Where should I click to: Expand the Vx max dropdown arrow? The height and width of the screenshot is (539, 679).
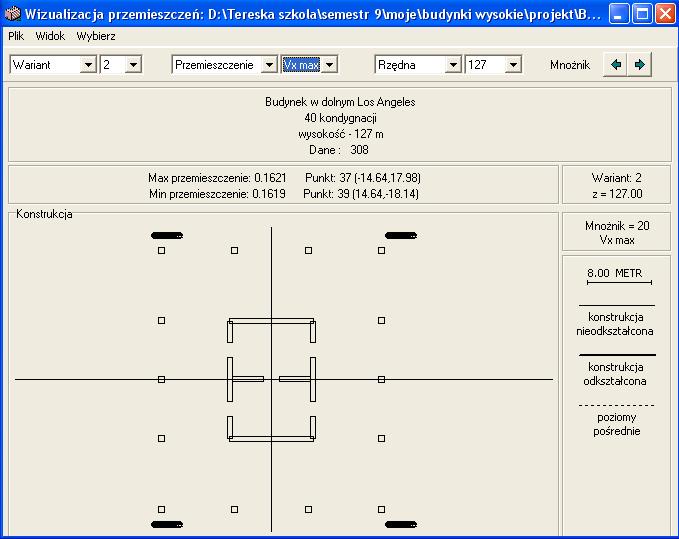pos(330,65)
